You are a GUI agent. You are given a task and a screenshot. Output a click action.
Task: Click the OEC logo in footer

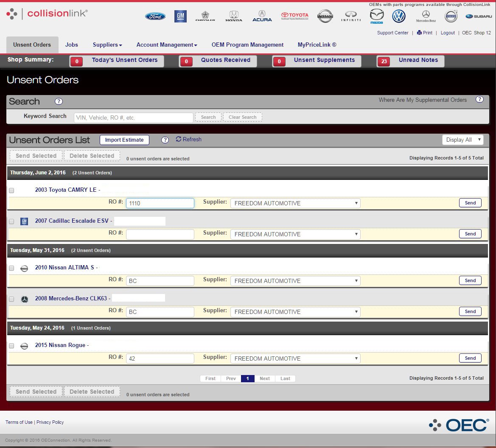459,425
